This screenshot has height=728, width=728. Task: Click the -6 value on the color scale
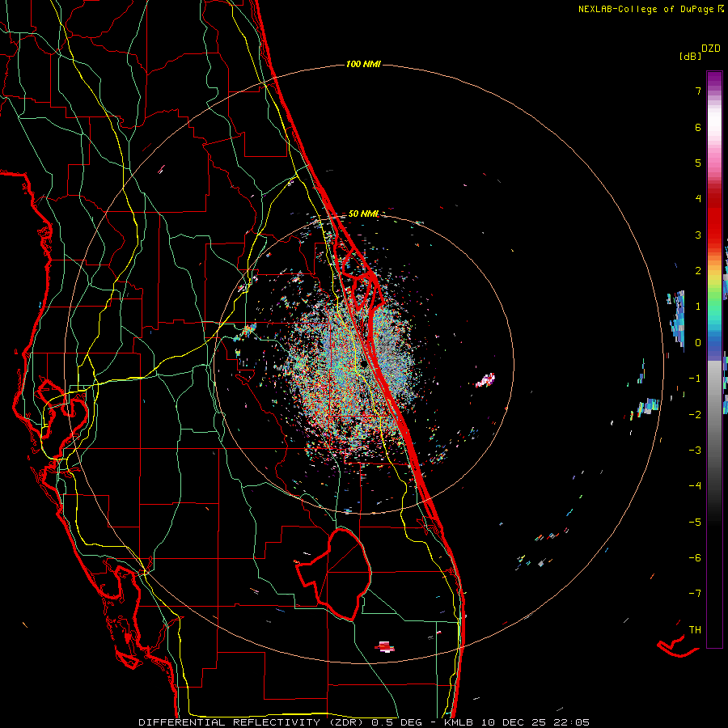[x=695, y=558]
